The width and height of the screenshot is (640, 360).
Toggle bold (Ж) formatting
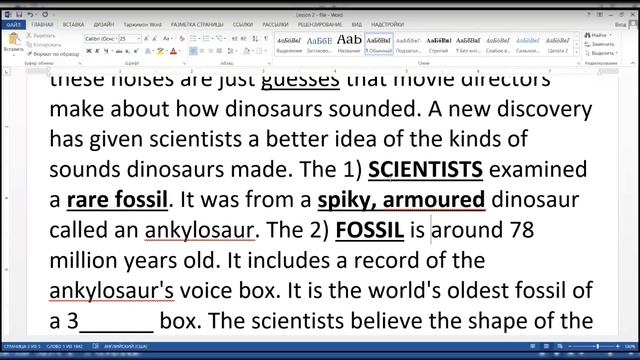pyautogui.click(x=89, y=51)
